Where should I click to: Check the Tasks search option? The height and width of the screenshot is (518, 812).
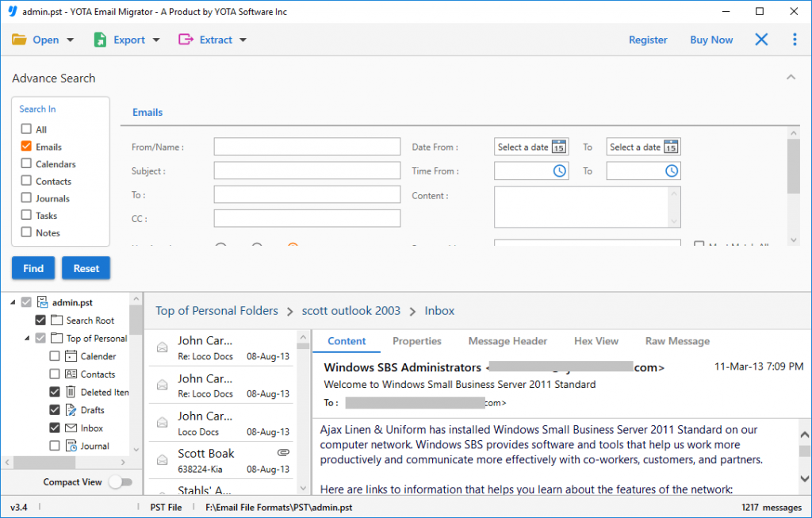(x=26, y=214)
